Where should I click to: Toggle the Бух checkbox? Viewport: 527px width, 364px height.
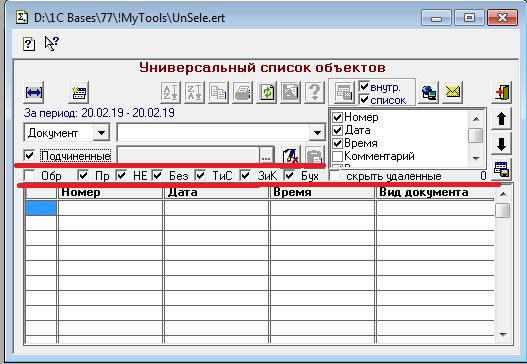point(289,175)
